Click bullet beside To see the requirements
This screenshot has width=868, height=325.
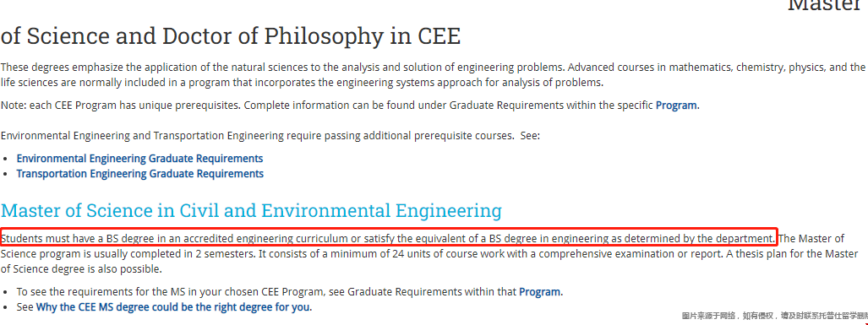6,292
